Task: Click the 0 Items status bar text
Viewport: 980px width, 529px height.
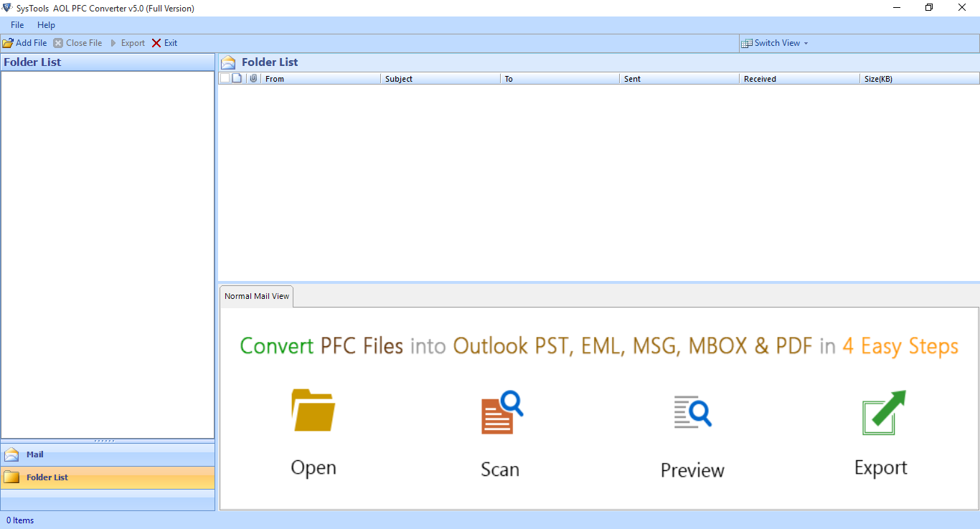Action: pos(20,520)
